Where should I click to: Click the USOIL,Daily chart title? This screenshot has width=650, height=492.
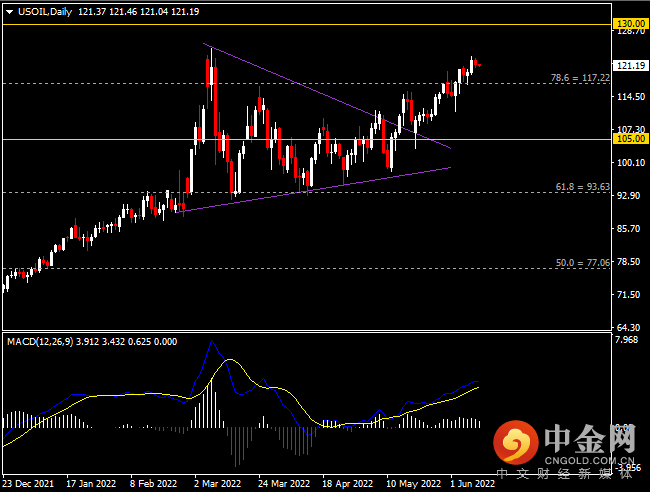tap(45, 12)
